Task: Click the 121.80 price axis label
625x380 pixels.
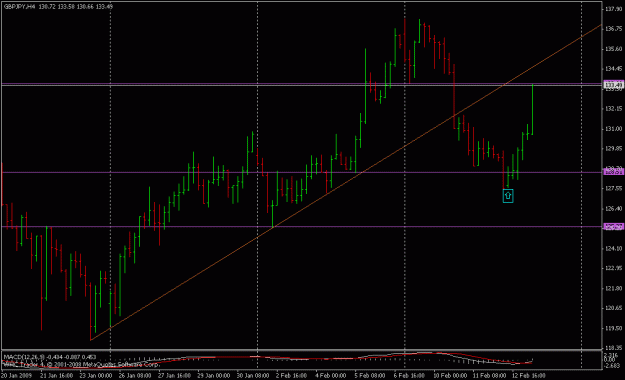Action: [x=614, y=288]
